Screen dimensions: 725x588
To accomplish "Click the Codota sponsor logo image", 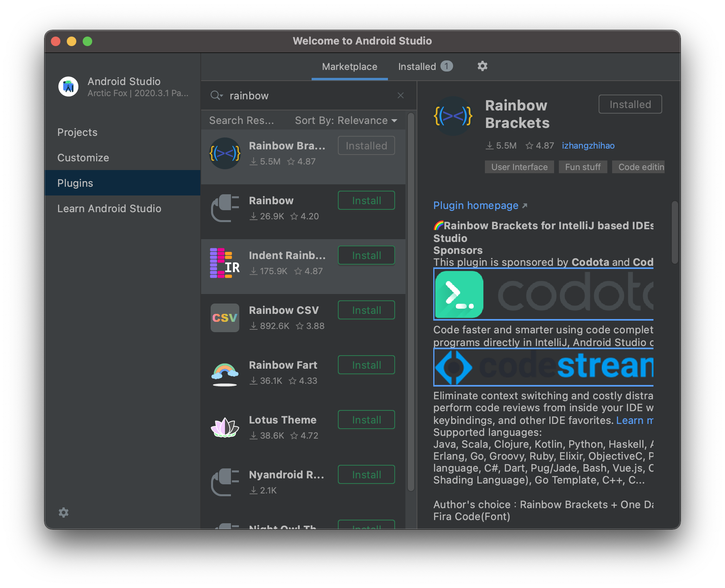I will point(543,294).
